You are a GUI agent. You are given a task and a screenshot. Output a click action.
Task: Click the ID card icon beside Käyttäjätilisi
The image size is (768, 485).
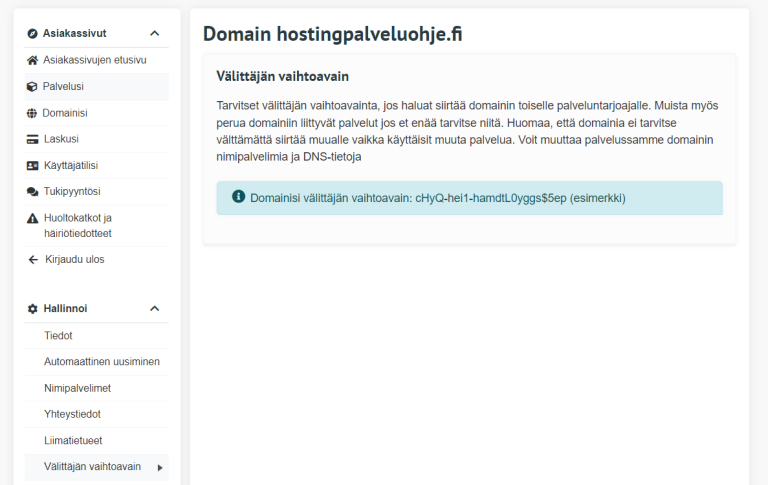(x=32, y=165)
